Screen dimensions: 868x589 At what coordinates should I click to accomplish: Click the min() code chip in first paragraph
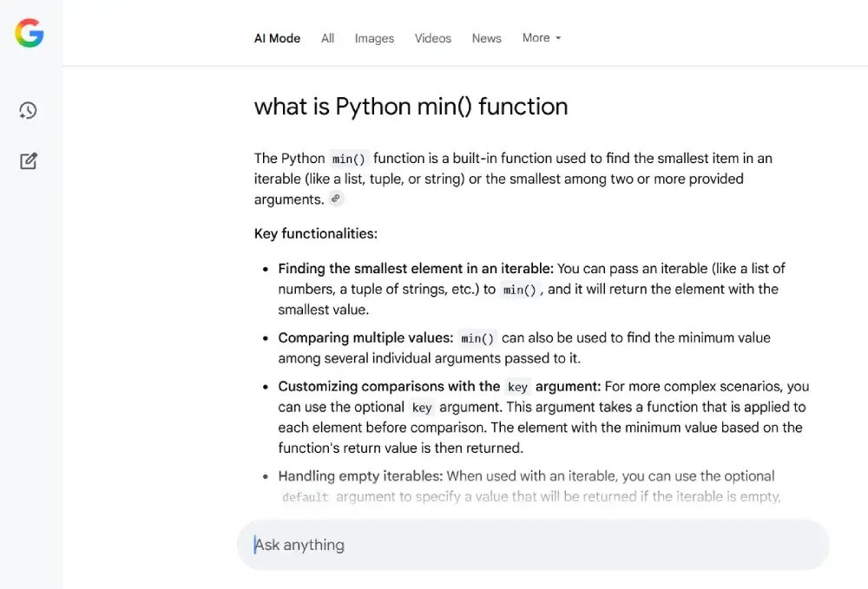click(x=349, y=159)
